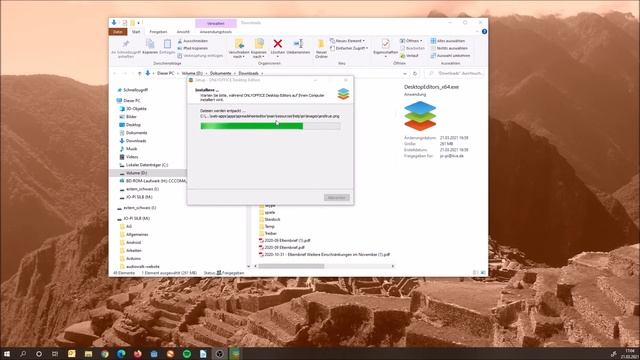640x360 pixels.
Task: Click the taskbar search magnifier icon
Action: (x=23, y=353)
